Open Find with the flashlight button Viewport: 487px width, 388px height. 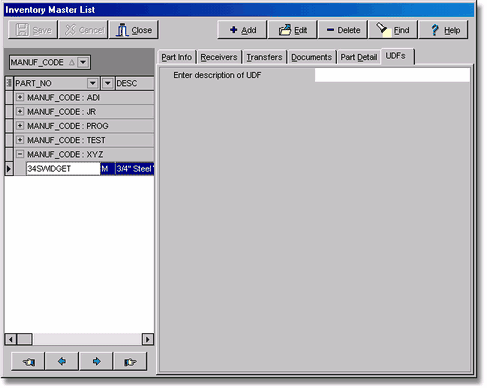(x=393, y=30)
